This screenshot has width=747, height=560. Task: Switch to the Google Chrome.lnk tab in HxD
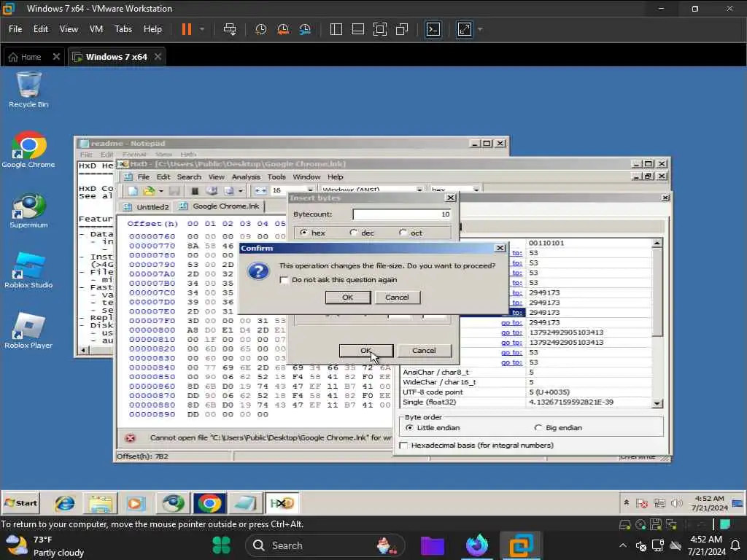(220, 206)
